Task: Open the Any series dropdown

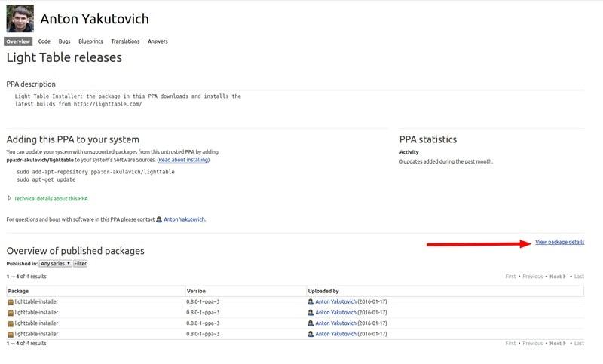Action: (x=56, y=264)
